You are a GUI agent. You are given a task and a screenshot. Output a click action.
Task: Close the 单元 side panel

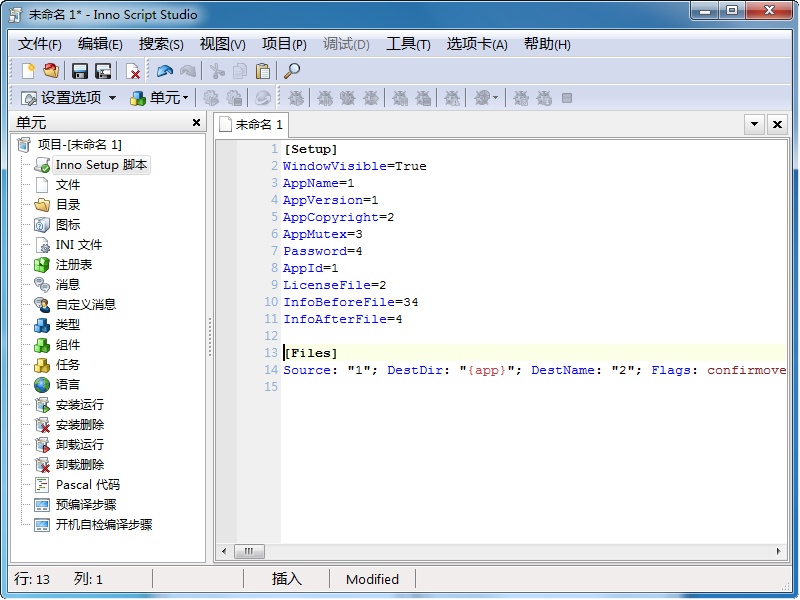[x=197, y=123]
